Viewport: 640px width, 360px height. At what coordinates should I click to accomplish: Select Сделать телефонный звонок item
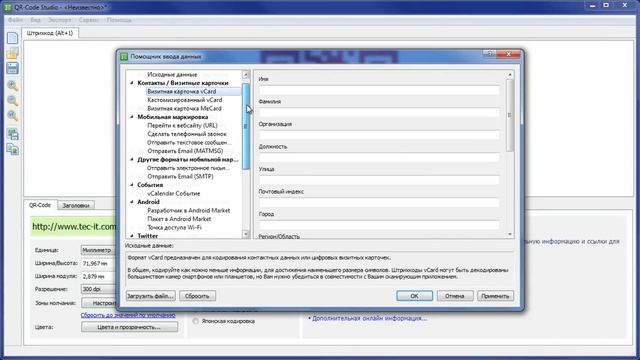187,134
